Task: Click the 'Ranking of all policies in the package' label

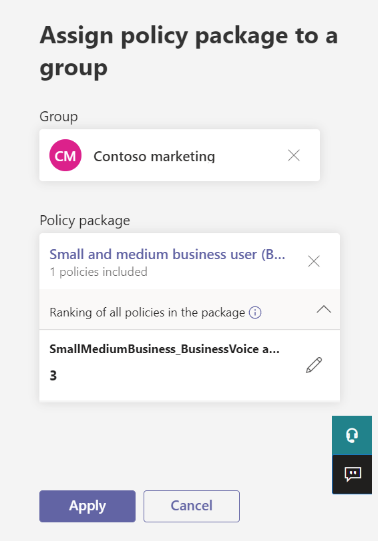Action: [x=147, y=313]
